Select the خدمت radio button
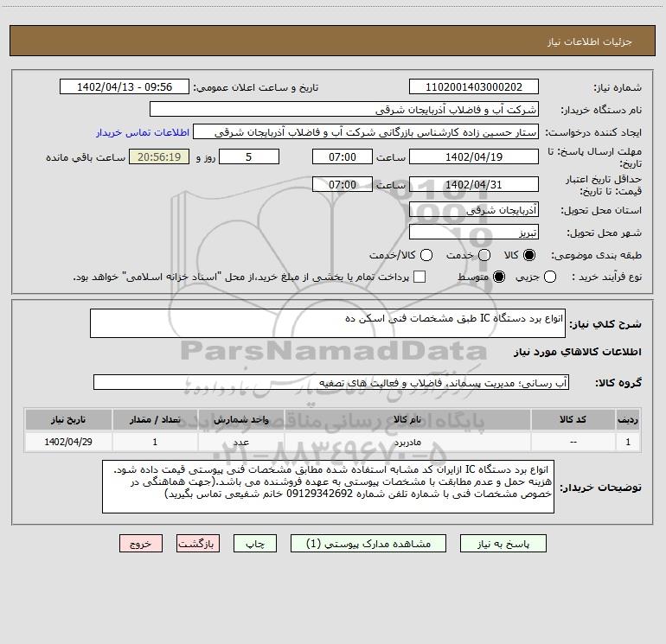The height and width of the screenshot is (644, 666). 484,255
